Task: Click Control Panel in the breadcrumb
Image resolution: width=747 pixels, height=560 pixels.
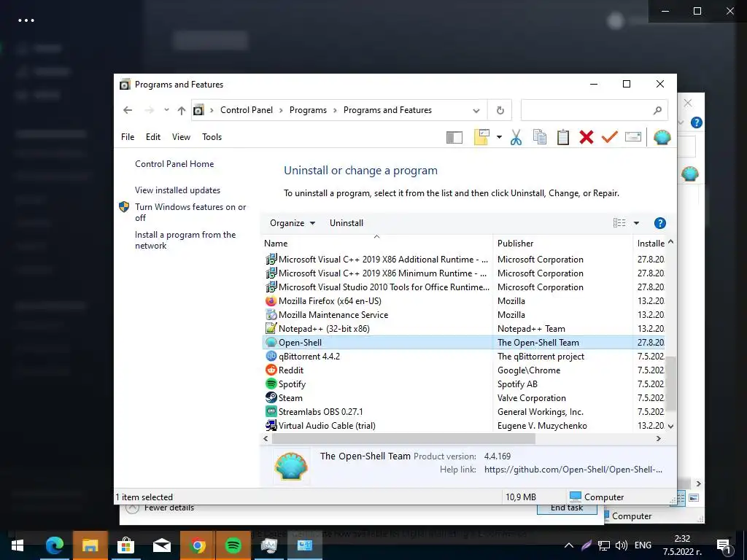Action: click(247, 110)
